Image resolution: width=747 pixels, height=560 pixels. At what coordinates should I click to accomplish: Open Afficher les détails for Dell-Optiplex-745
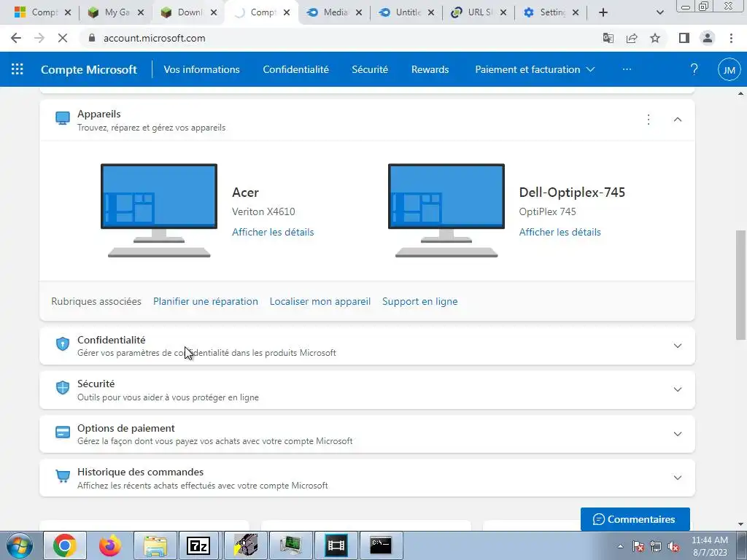point(560,232)
